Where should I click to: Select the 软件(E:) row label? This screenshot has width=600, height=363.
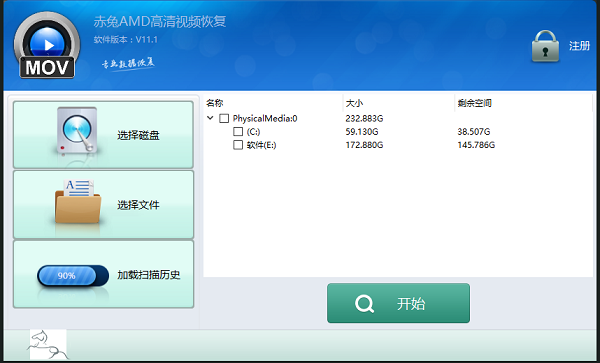261,145
